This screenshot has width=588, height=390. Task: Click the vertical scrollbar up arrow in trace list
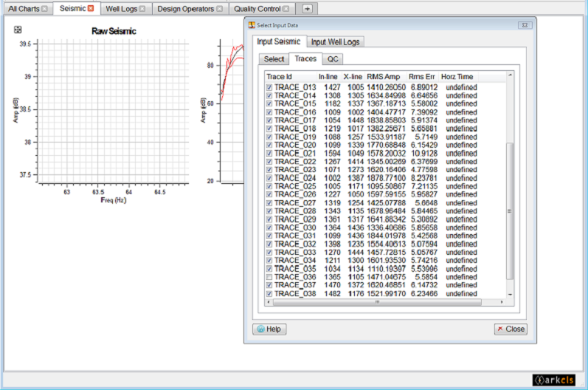click(x=510, y=75)
